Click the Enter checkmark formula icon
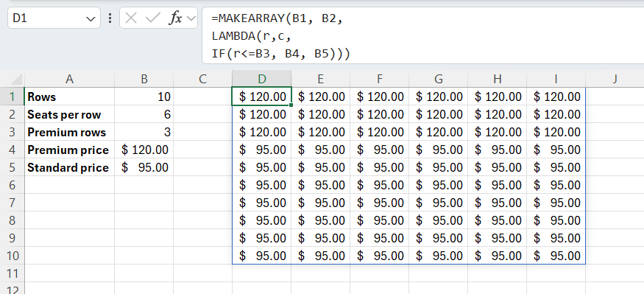 click(x=153, y=18)
